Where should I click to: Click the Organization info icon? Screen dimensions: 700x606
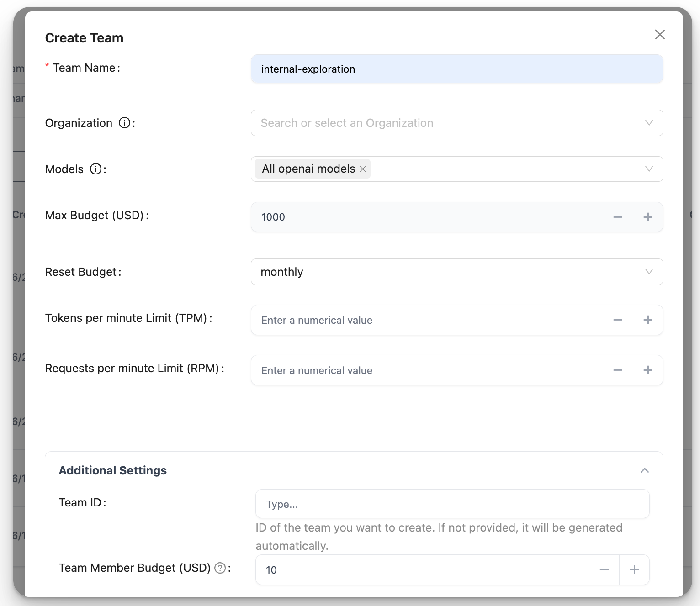(x=124, y=123)
